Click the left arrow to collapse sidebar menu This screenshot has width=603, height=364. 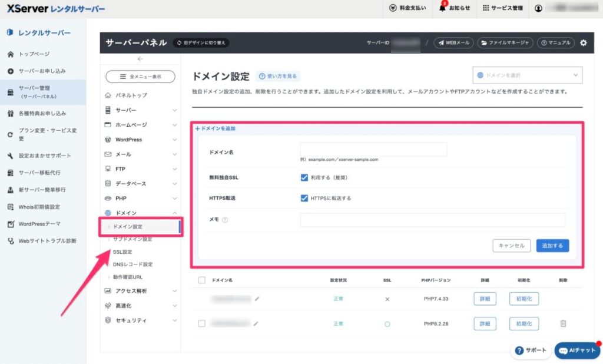(x=140, y=59)
